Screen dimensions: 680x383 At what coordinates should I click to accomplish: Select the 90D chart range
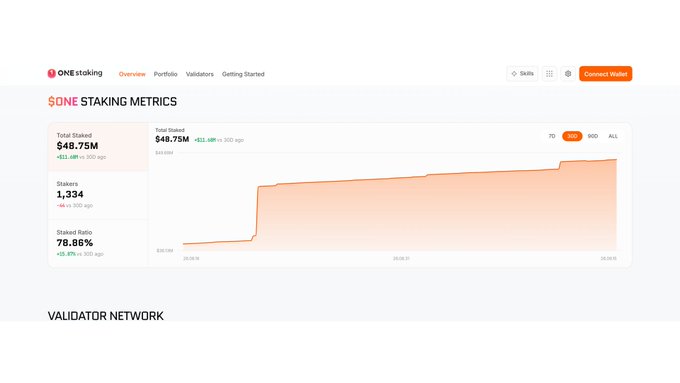pos(592,136)
